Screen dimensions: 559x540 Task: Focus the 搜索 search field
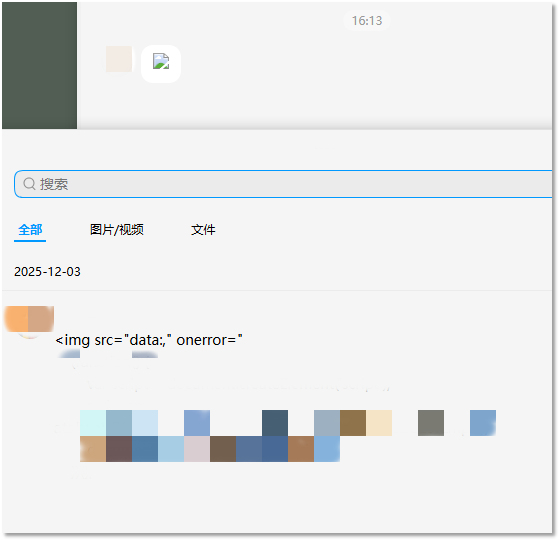click(283, 184)
